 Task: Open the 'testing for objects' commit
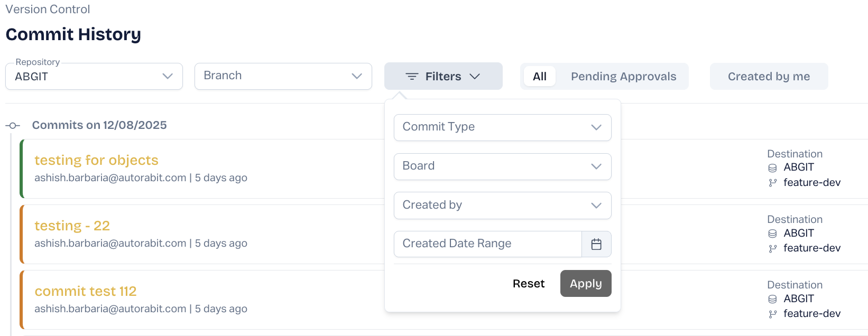pos(96,160)
